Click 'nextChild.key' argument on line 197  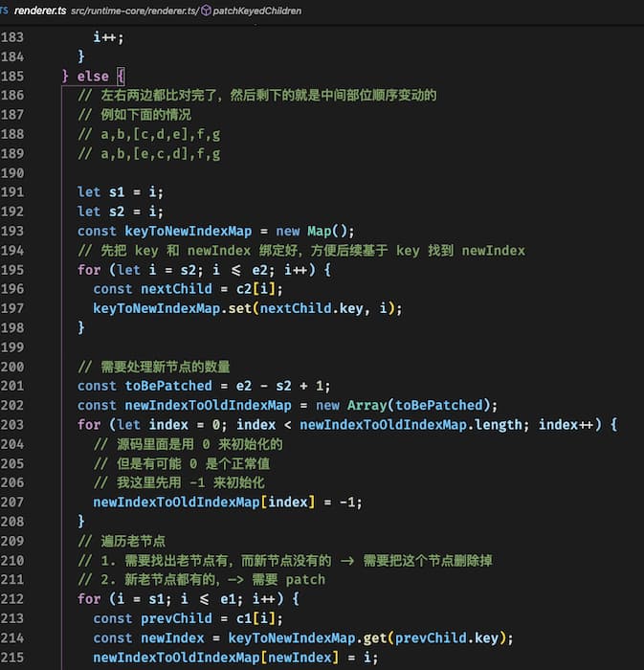(x=311, y=308)
